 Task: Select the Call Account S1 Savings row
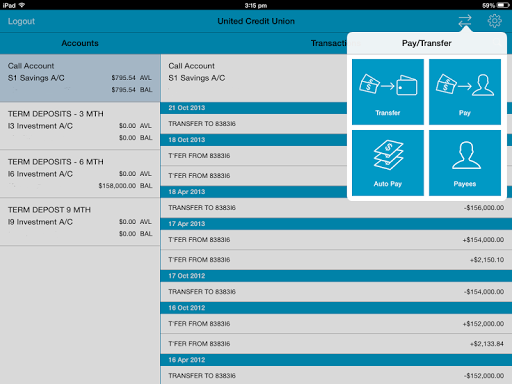click(80, 78)
